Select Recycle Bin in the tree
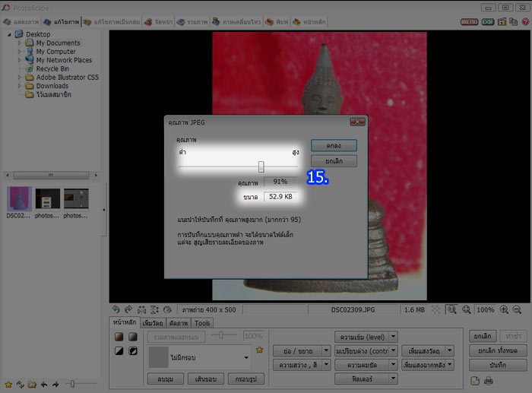 pyautogui.click(x=52, y=68)
